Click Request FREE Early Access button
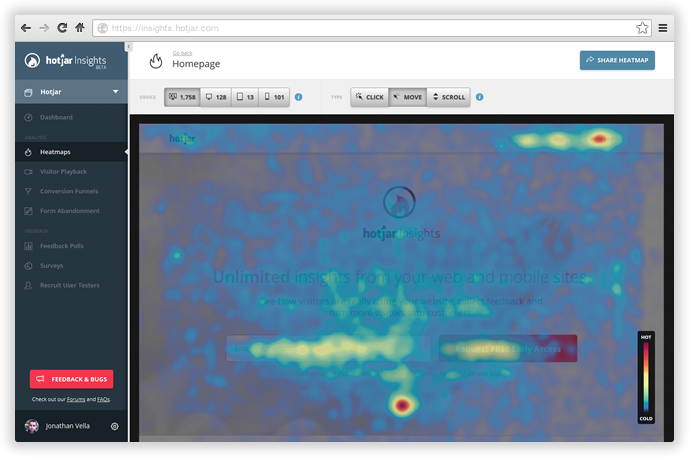689x457 pixels. [x=508, y=348]
